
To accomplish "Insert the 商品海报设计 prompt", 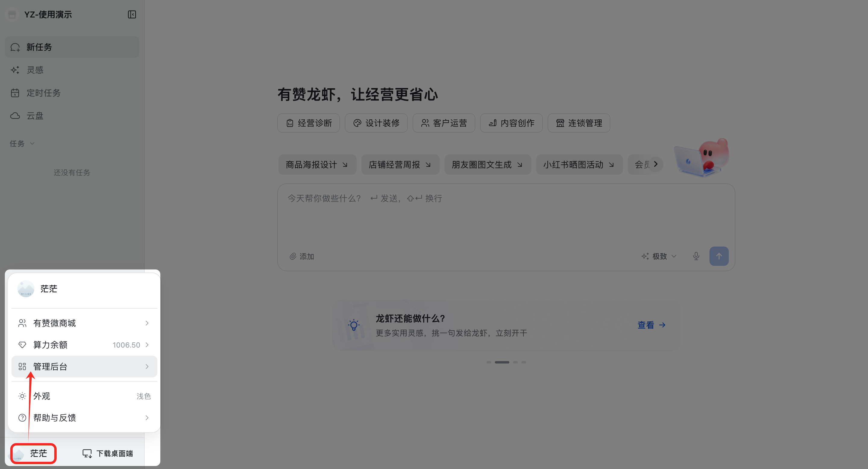I will [x=317, y=164].
